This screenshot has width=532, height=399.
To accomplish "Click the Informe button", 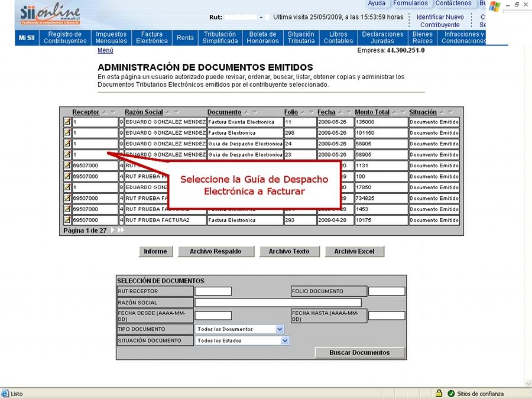I will (155, 251).
